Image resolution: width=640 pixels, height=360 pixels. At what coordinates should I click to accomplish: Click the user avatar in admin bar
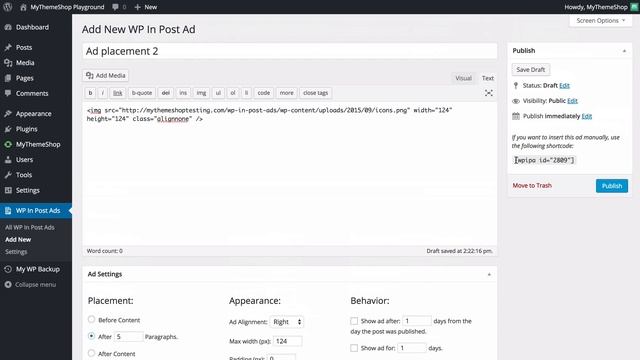coord(634,7)
